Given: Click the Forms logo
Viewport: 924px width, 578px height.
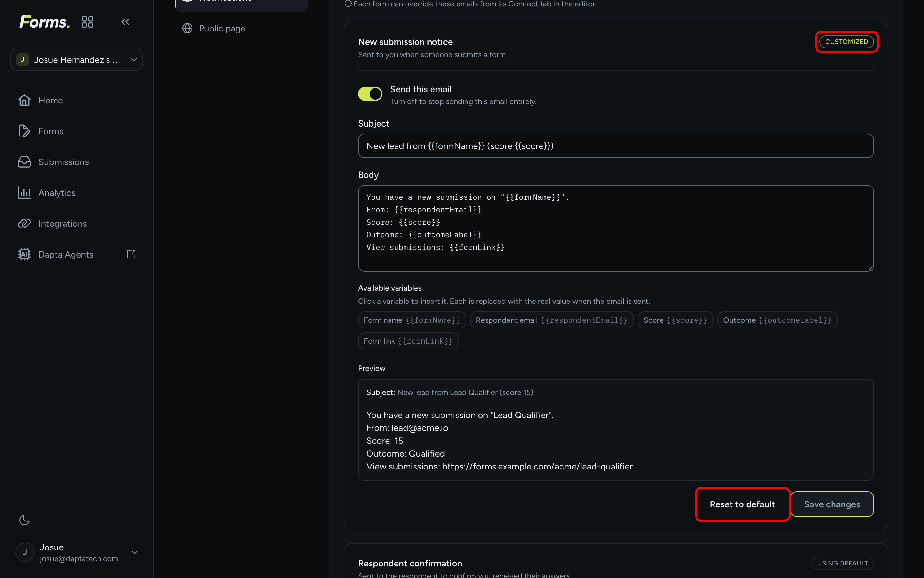Looking at the screenshot, I should (45, 22).
